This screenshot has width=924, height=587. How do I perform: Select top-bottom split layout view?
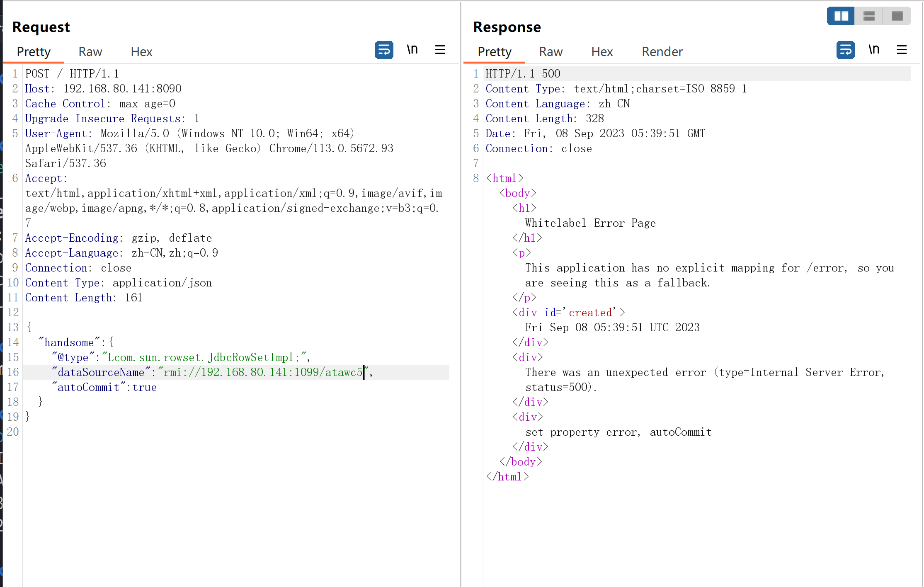pos(869,16)
